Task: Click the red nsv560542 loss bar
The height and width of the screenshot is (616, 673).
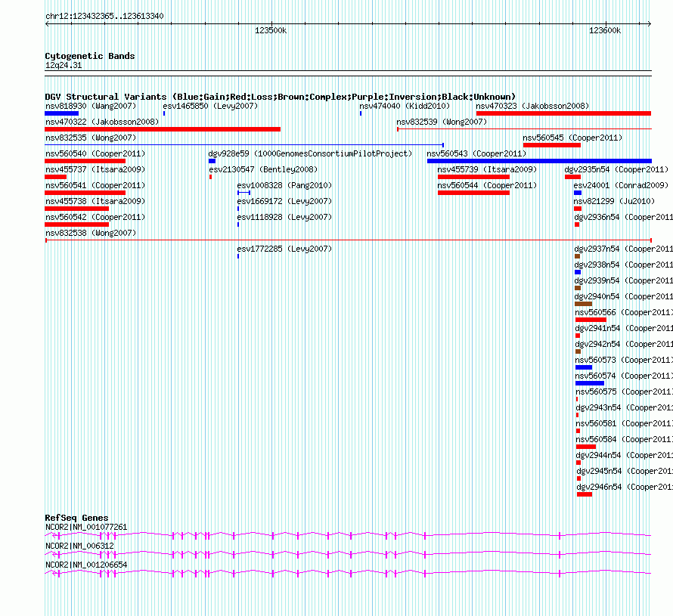Action: pyautogui.click(x=77, y=224)
